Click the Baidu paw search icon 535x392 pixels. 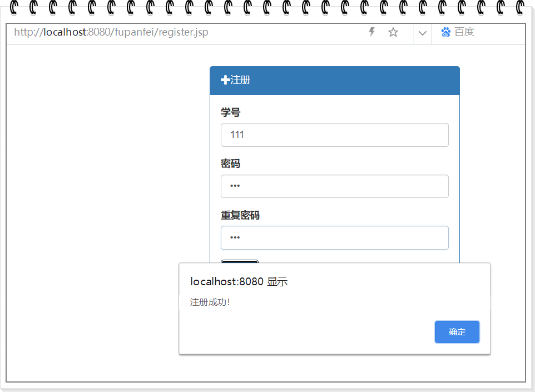[x=445, y=32]
